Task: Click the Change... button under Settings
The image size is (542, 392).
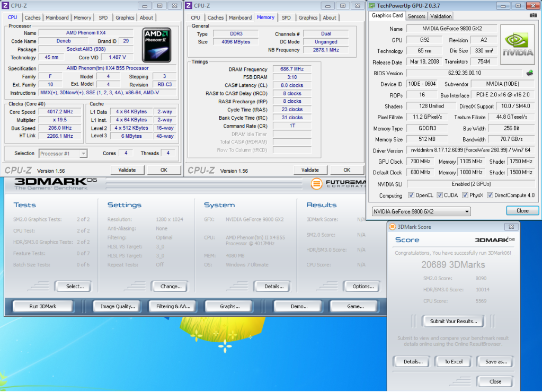Action: coord(171,286)
